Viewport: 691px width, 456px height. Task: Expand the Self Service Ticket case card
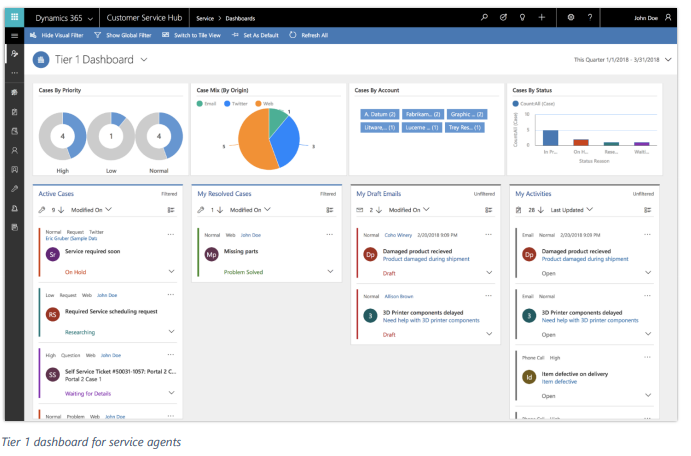171,393
